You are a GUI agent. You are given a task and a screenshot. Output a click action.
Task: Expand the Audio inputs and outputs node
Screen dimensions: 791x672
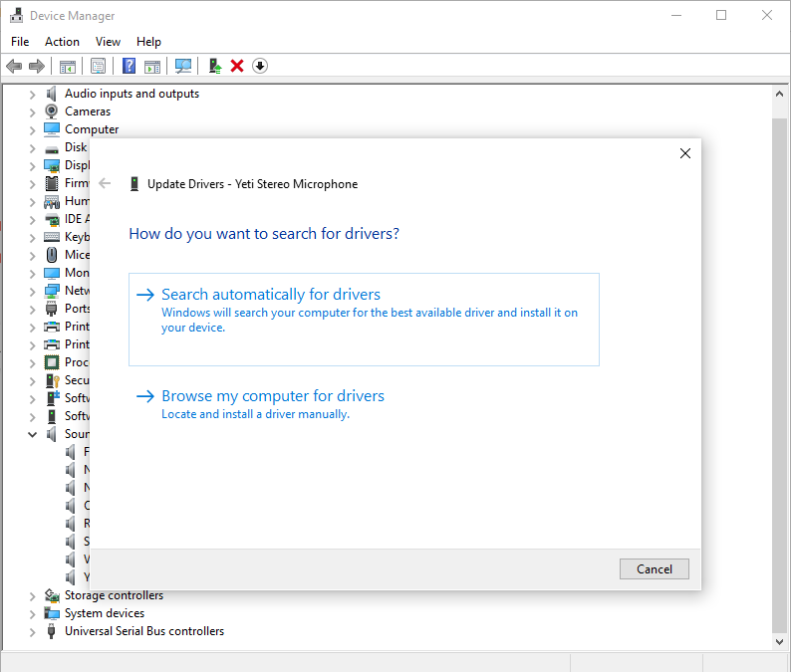point(33,94)
